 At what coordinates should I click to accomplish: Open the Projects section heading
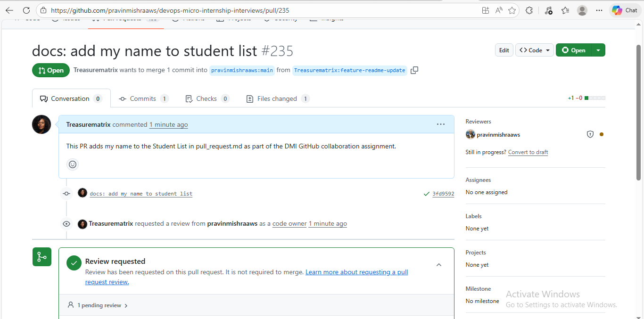pyautogui.click(x=476, y=253)
